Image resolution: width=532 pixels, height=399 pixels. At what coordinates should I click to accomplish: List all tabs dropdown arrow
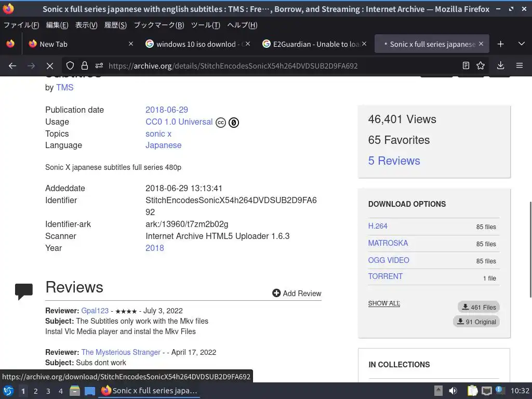tap(522, 44)
